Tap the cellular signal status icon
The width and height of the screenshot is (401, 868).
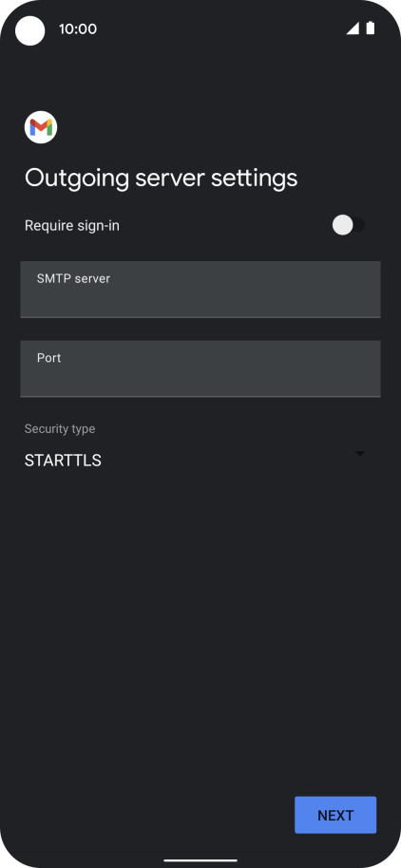pyautogui.click(x=353, y=28)
